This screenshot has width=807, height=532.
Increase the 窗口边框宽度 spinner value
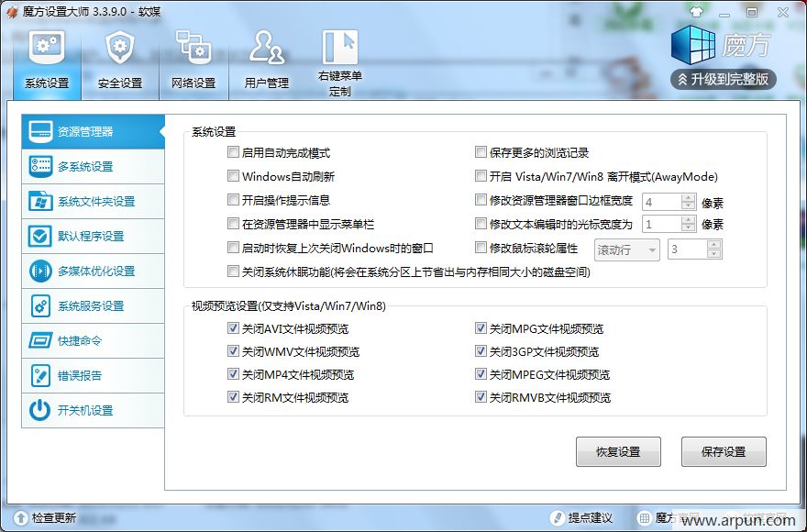(x=688, y=197)
